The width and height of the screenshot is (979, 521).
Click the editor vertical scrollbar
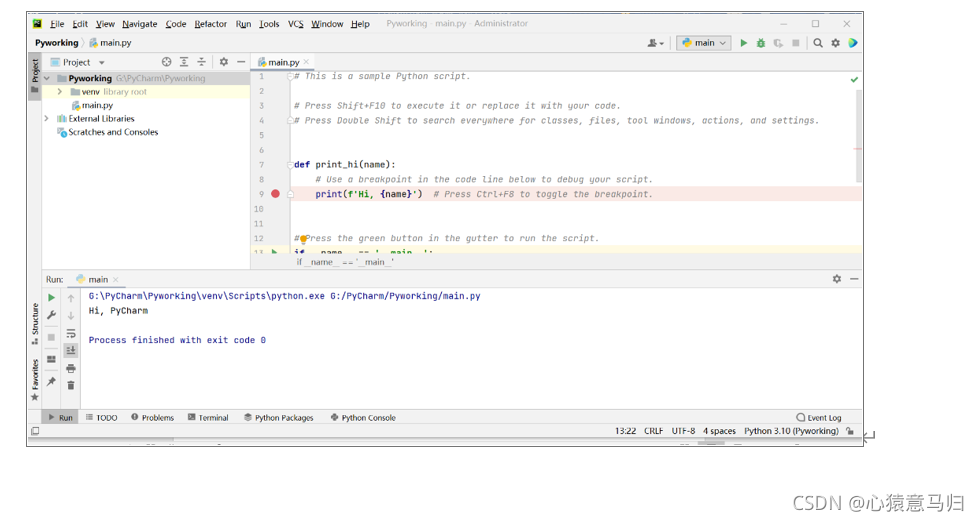pos(858,134)
